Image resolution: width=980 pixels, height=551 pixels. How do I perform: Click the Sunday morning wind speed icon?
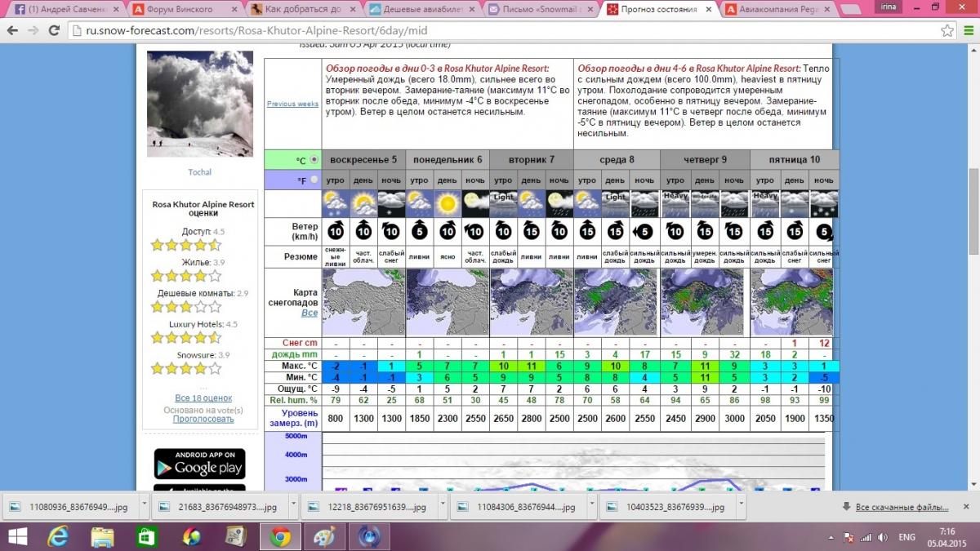pyautogui.click(x=336, y=231)
